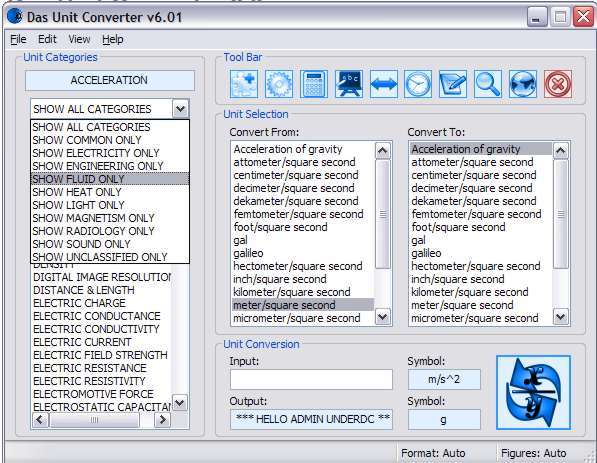Select galileo in Convert From list
Image resolution: width=597 pixels, height=463 pixels.
coord(303,253)
